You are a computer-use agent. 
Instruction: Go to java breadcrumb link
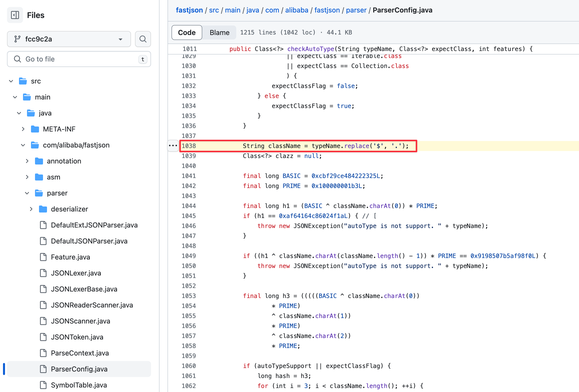(x=253, y=10)
